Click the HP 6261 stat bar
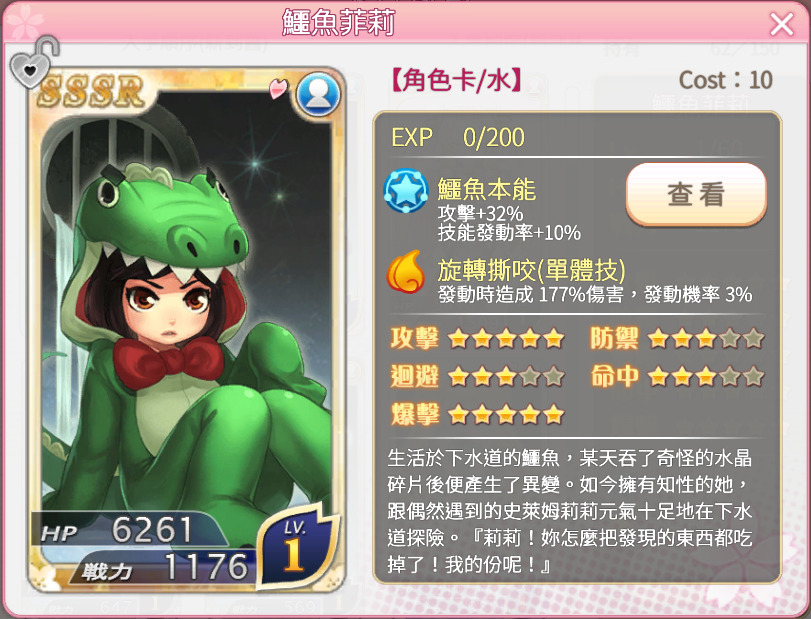Viewport: 811px width, 619px height. (x=129, y=530)
